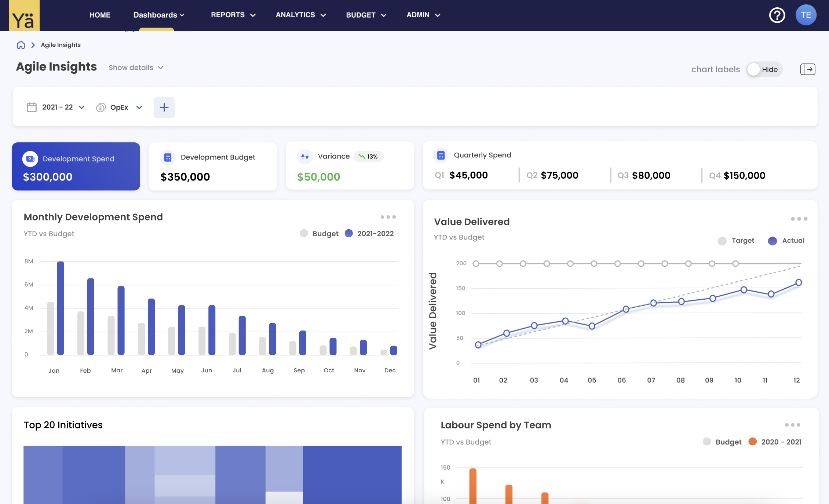Open Value Delivered three-dot menu
The width and height of the screenshot is (829, 504).
tap(799, 219)
